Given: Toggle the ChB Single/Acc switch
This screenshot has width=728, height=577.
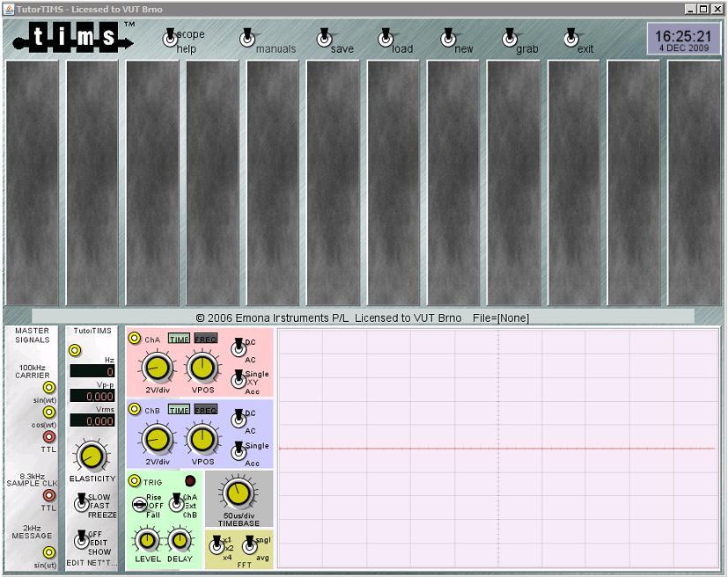Looking at the screenshot, I should tap(239, 451).
